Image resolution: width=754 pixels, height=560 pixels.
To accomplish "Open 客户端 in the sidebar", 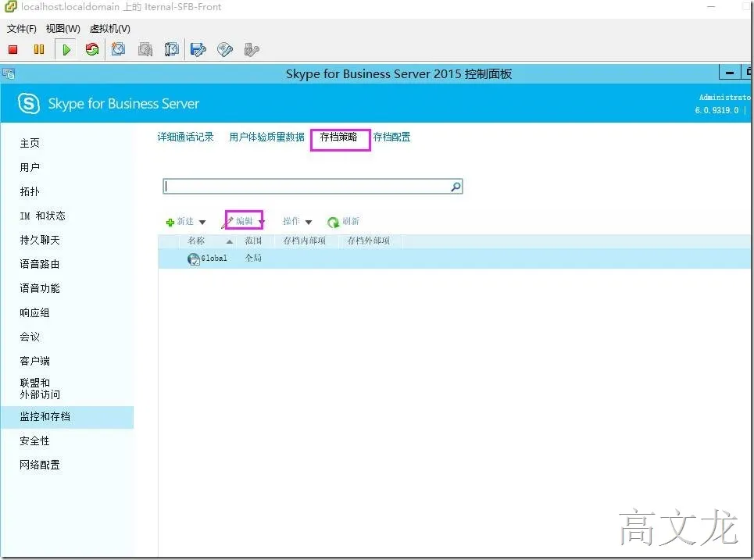I will [x=34, y=361].
